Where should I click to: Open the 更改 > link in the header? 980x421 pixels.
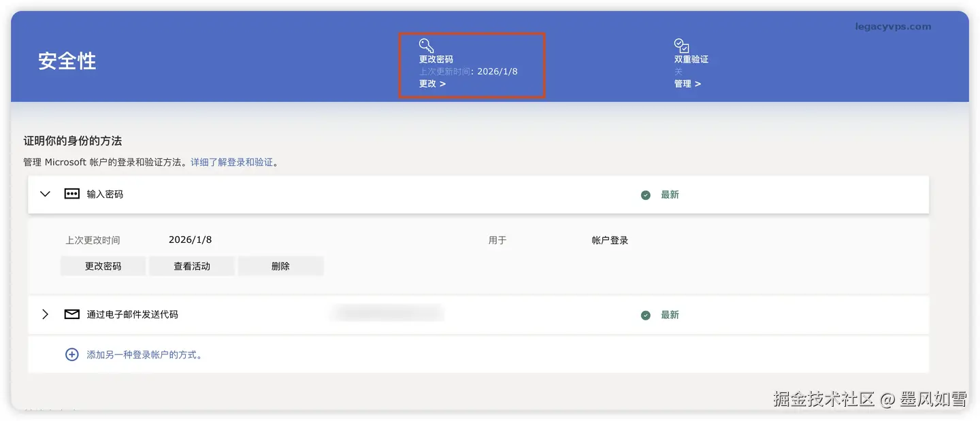coord(432,84)
